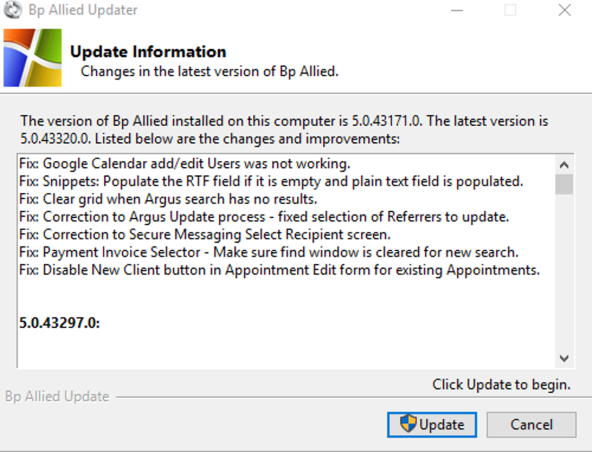The width and height of the screenshot is (592, 452).
Task: Click the scrollbar track below the thumb
Action: coord(564,271)
